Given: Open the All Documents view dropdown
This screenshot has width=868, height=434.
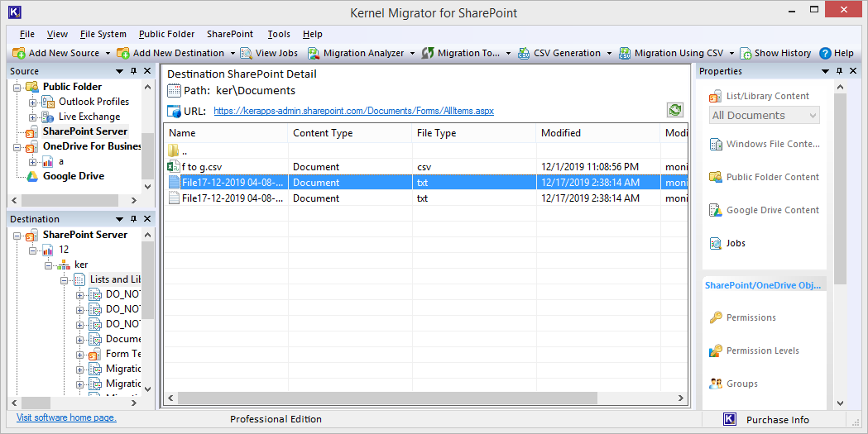Looking at the screenshot, I should click(x=765, y=116).
